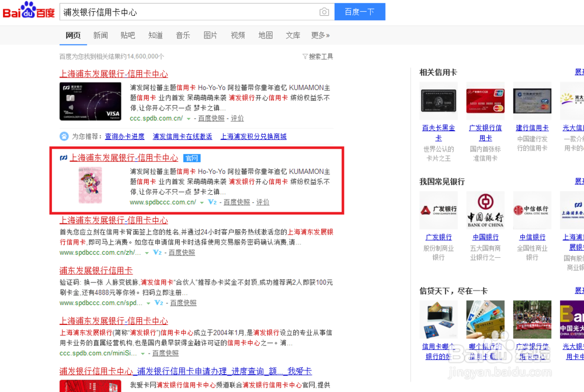Expand the 更多» menu
Viewport: 584px width, 392px height.
pyautogui.click(x=320, y=36)
